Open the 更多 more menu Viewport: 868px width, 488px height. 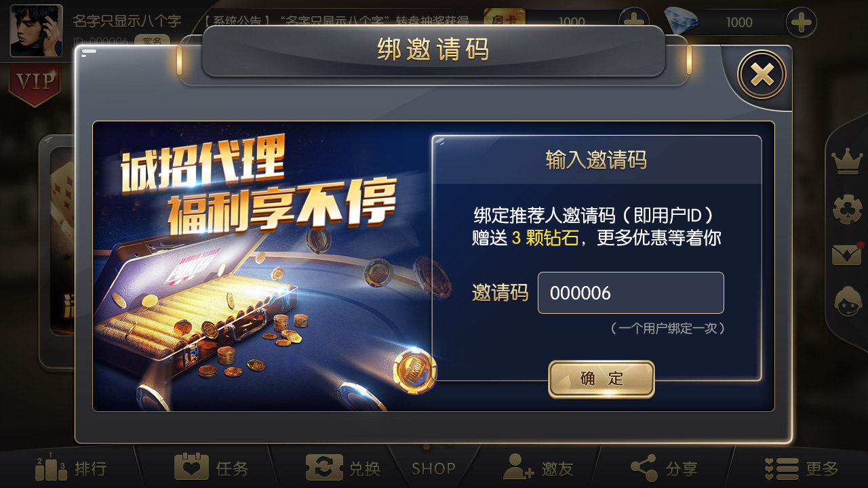802,468
